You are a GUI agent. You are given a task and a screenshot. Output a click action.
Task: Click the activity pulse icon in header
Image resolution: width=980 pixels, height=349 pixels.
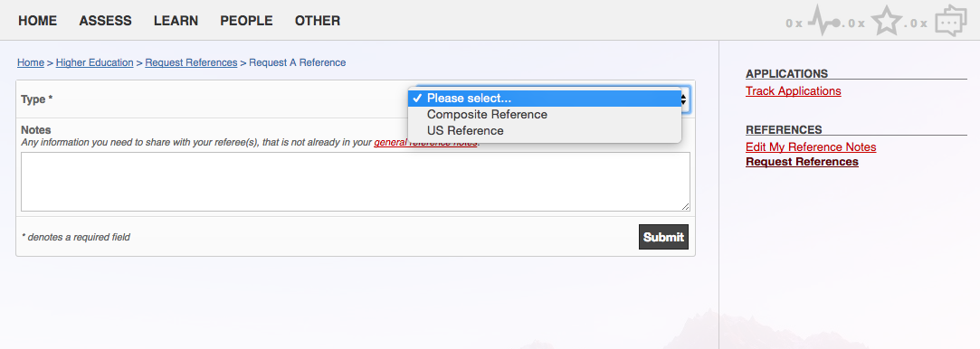[x=823, y=20]
